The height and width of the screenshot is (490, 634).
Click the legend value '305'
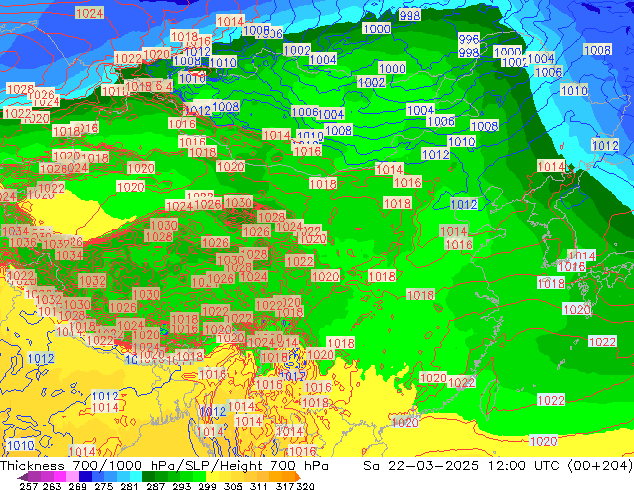[233, 486]
